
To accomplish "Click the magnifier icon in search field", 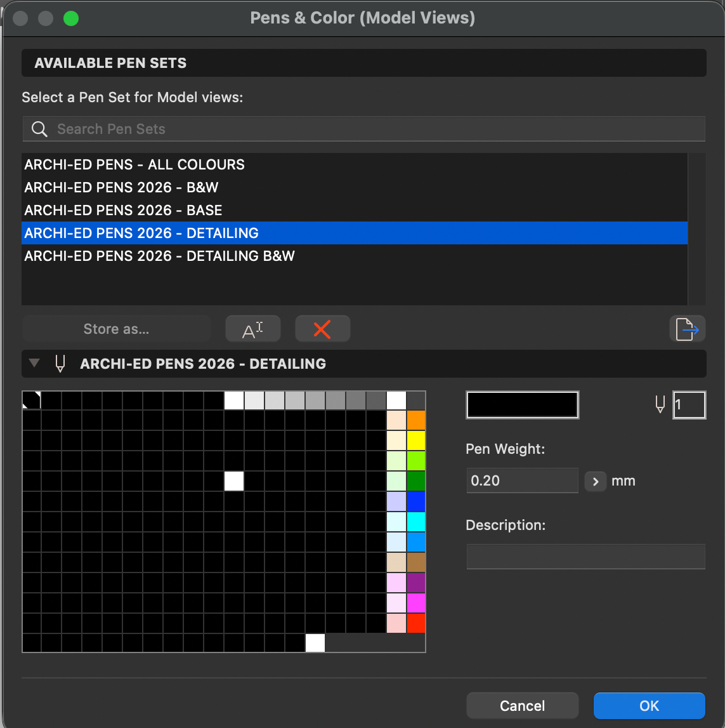I will pos(39,129).
